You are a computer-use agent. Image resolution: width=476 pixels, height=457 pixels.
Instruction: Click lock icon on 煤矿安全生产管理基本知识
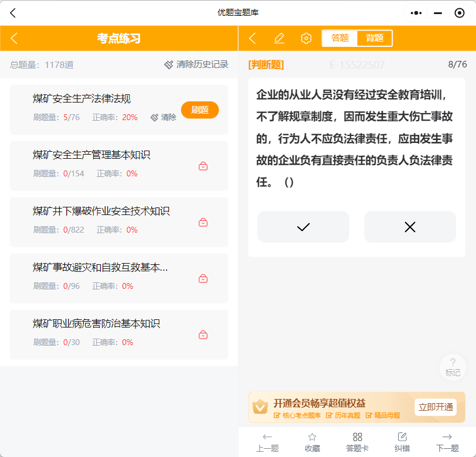click(203, 166)
